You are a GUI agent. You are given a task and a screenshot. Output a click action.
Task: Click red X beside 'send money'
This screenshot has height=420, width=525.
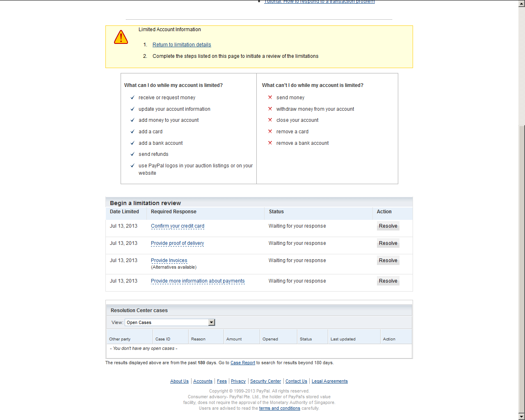(270, 97)
